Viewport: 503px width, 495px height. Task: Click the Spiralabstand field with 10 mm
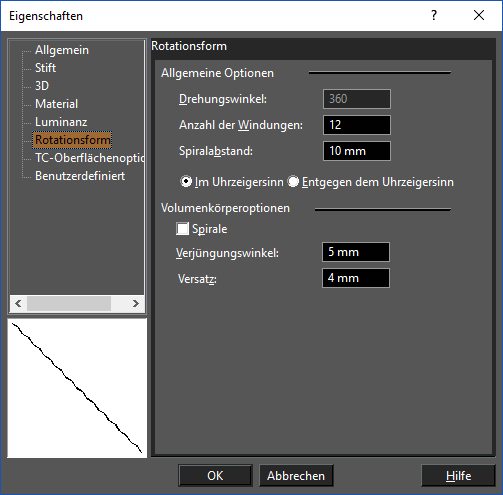[357, 151]
